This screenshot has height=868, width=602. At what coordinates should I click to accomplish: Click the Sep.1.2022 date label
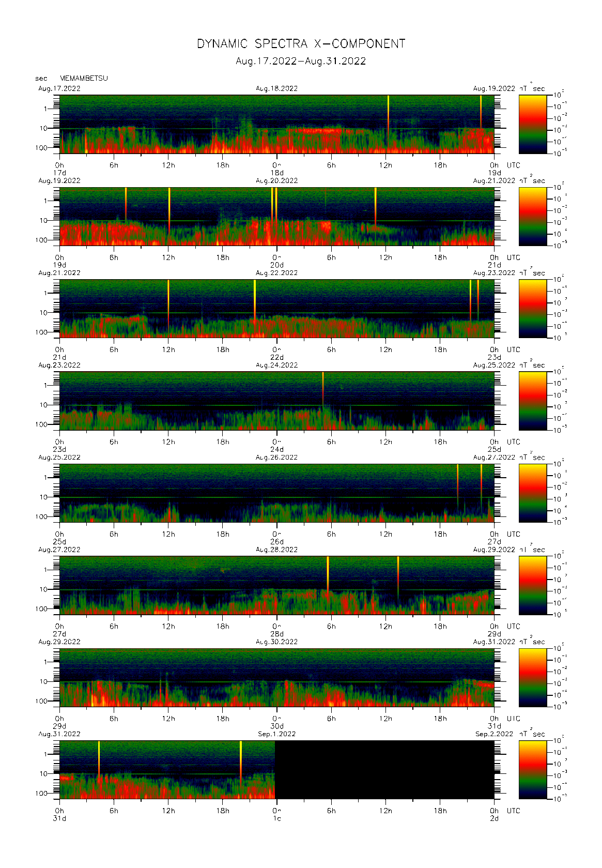(277, 734)
